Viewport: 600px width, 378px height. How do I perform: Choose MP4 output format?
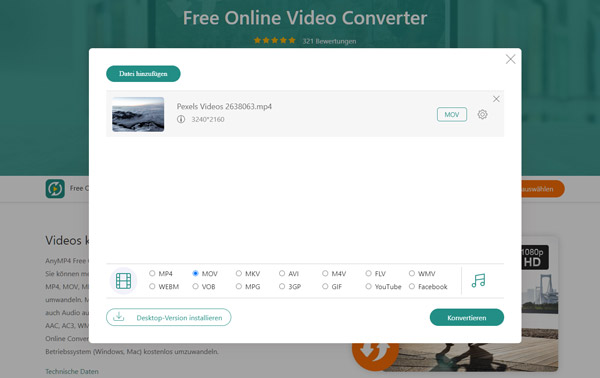pyautogui.click(x=152, y=273)
